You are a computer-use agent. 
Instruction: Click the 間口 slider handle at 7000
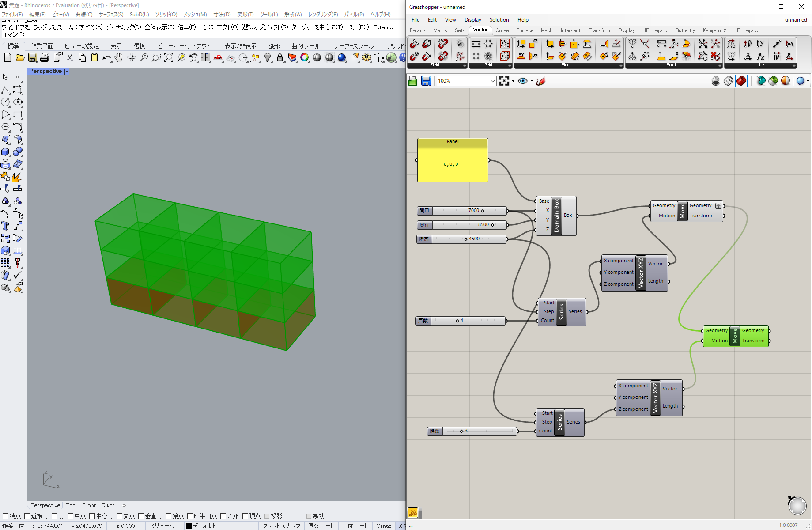(483, 211)
